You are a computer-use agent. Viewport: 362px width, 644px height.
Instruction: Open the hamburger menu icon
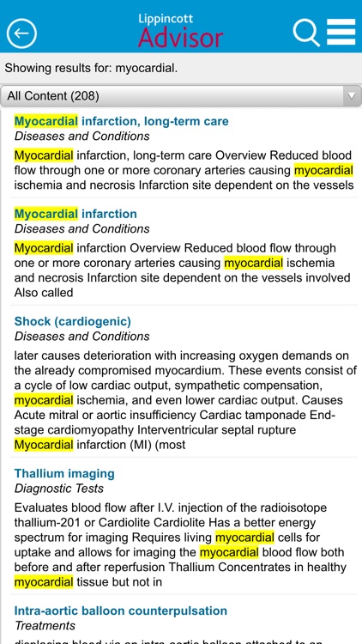[341, 32]
